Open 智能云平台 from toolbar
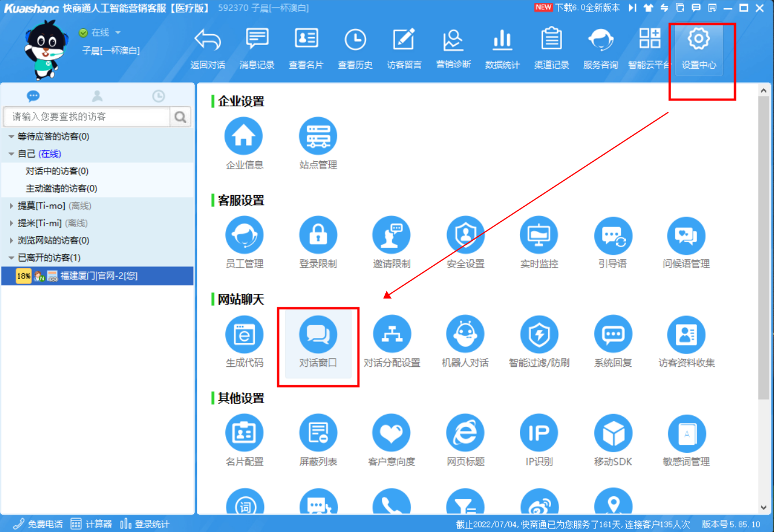The width and height of the screenshot is (774, 532). pyautogui.click(x=650, y=49)
